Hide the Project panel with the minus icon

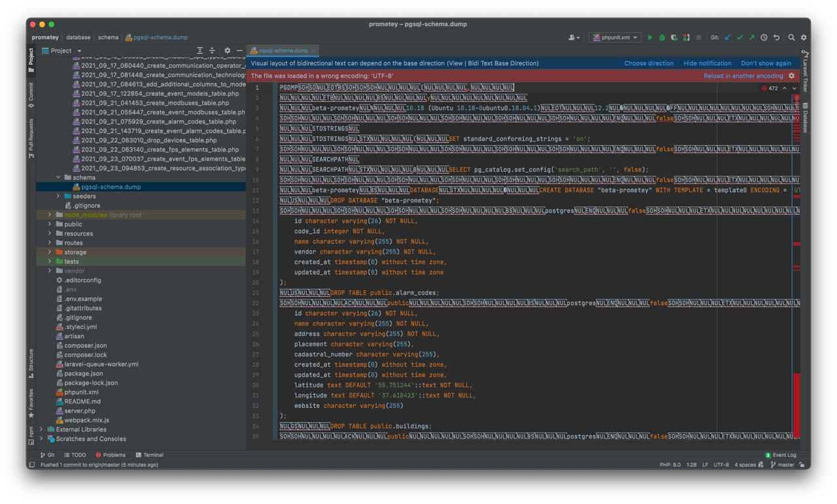(x=239, y=50)
